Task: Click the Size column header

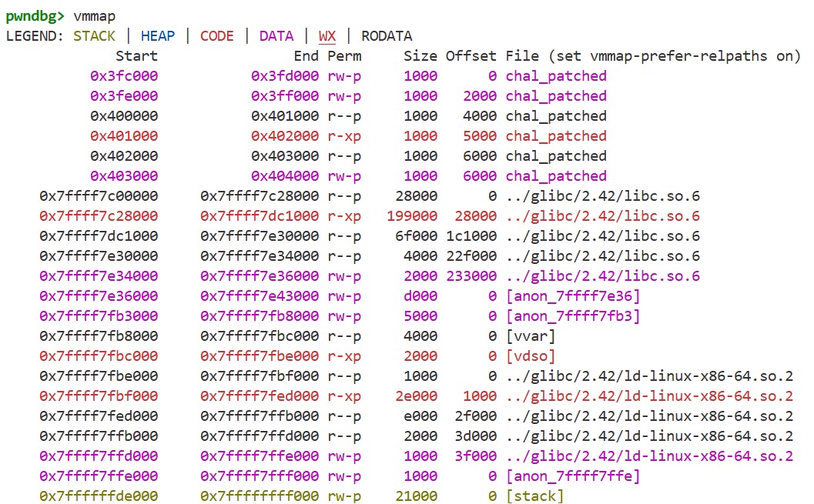Action: 420,56
